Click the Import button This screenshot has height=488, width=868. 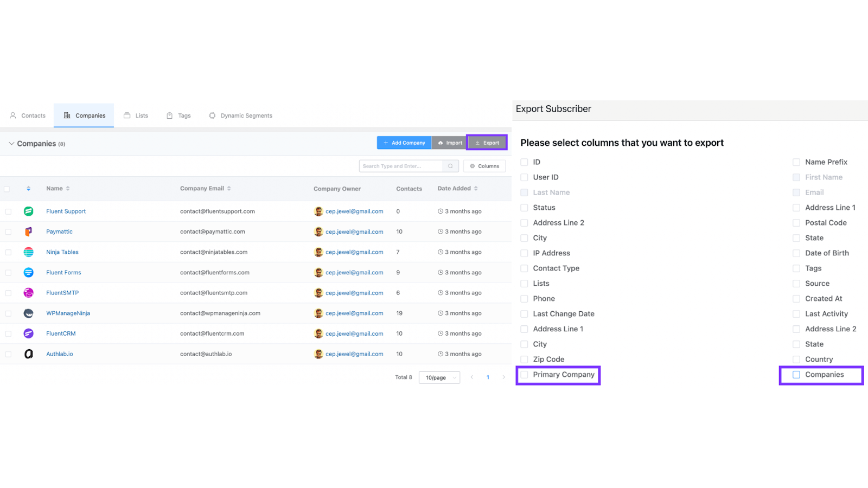450,143
